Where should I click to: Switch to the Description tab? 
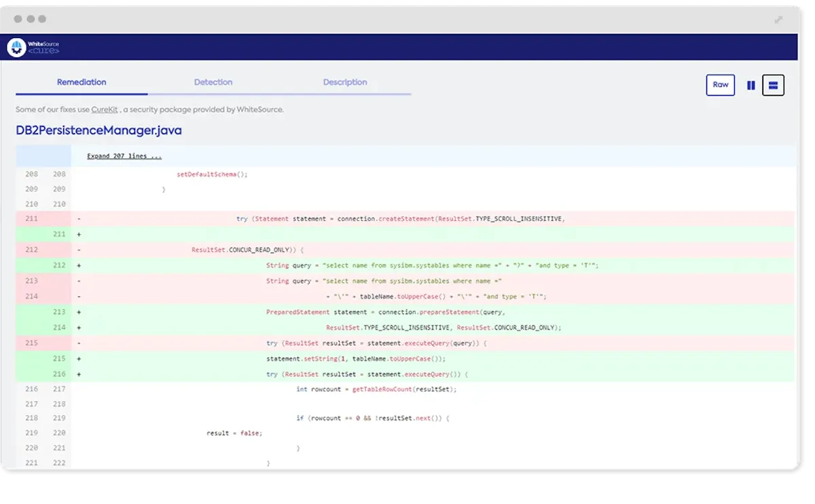(x=345, y=82)
